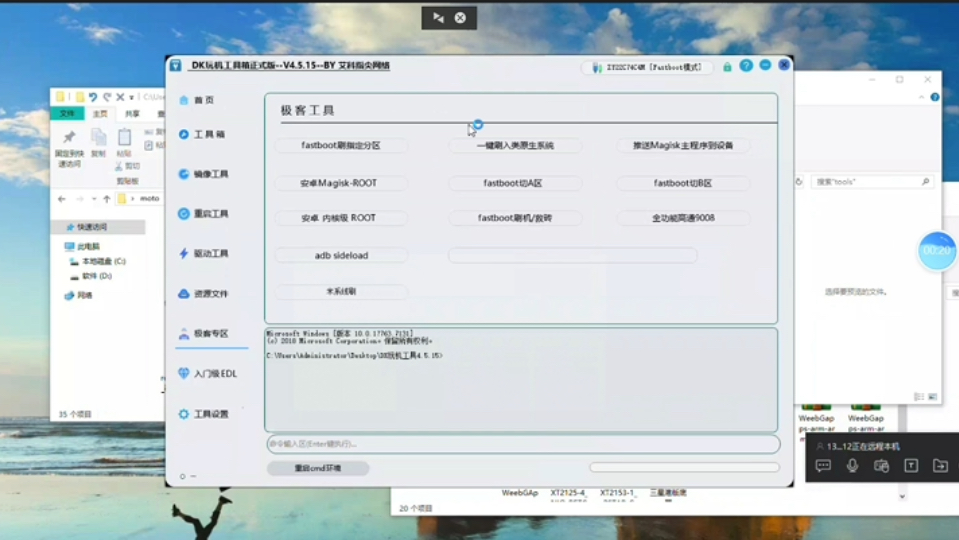The width and height of the screenshot is (959, 540).
Task: Click the 一键刷入类原生系统 button
Action: click(515, 146)
